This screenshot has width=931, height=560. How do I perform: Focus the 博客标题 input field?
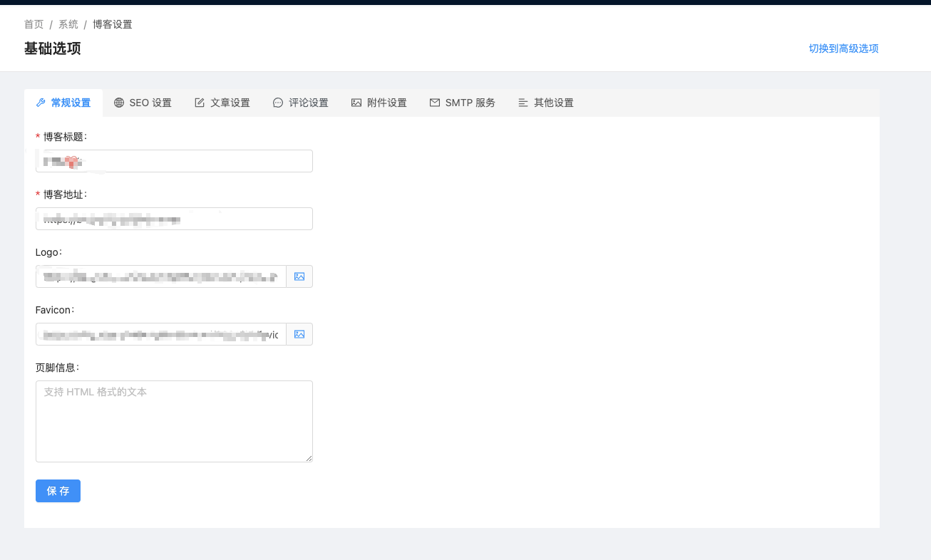(x=174, y=161)
